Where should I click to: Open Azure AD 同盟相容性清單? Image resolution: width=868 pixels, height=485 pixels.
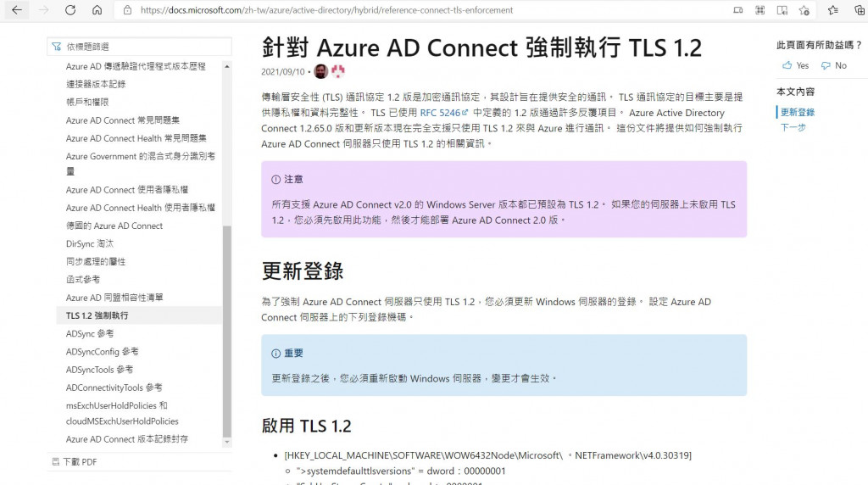114,298
